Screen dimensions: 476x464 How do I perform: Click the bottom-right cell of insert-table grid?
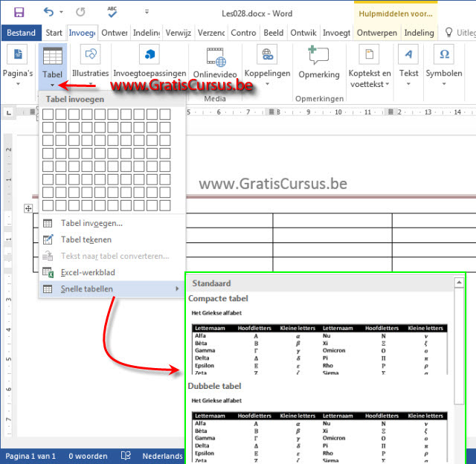point(165,205)
